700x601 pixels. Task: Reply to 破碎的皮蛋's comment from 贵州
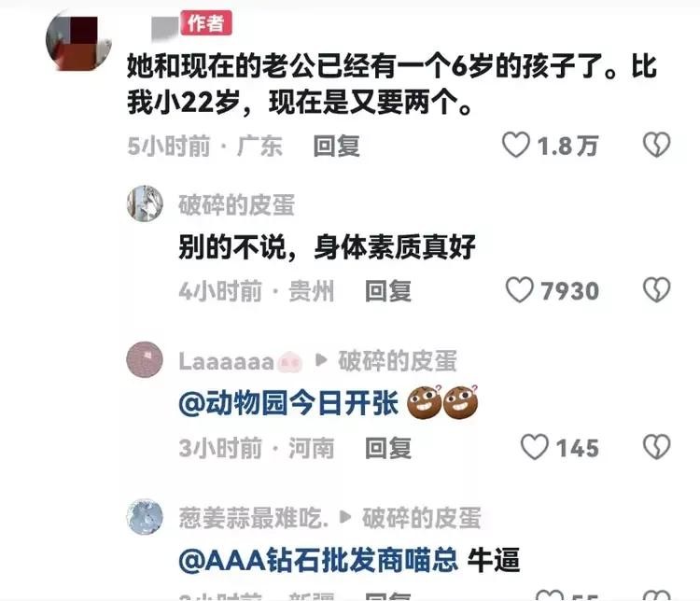(x=388, y=291)
